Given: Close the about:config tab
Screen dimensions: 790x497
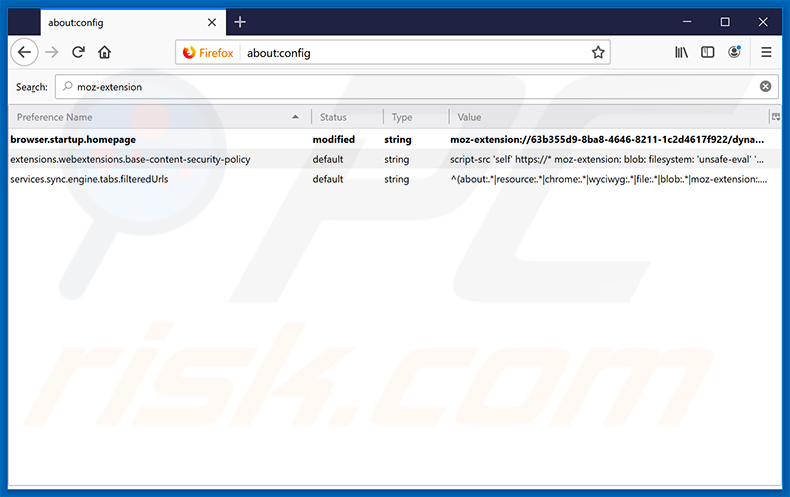Looking at the screenshot, I should click(x=212, y=22).
